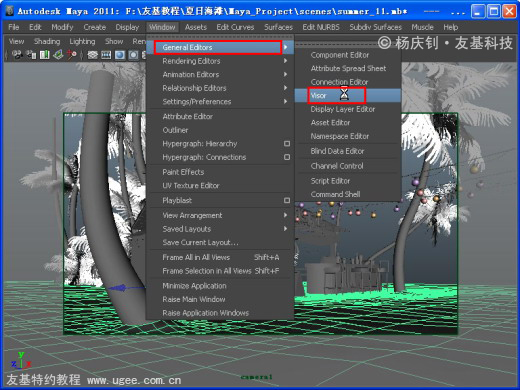Toggle the viewport Grid icon
Viewport: 520px width, 390px height.
[92, 55]
